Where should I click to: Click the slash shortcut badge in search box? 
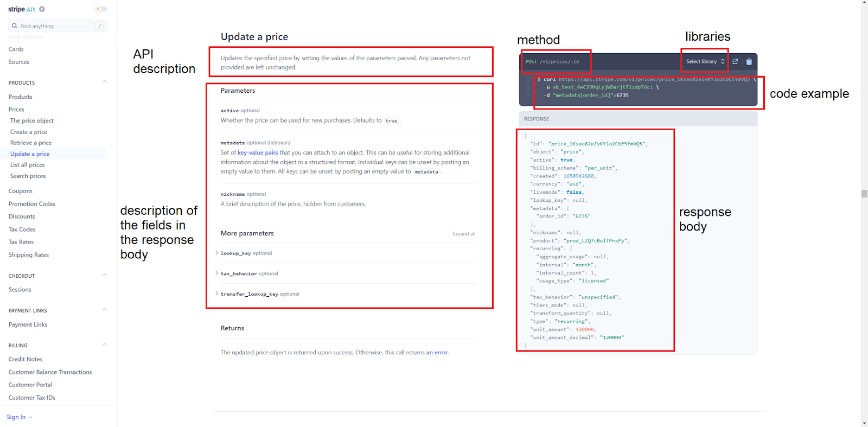[100, 26]
